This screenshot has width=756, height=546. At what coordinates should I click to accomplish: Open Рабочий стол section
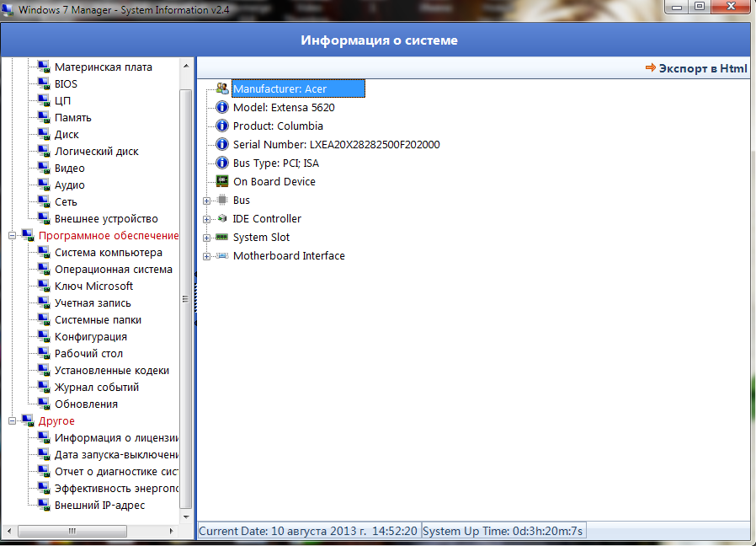pyautogui.click(x=88, y=353)
